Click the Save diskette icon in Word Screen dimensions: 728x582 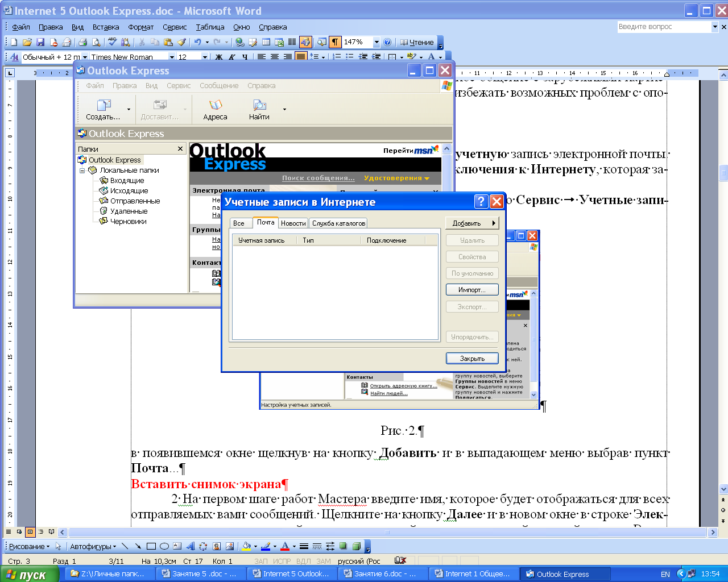(40, 42)
